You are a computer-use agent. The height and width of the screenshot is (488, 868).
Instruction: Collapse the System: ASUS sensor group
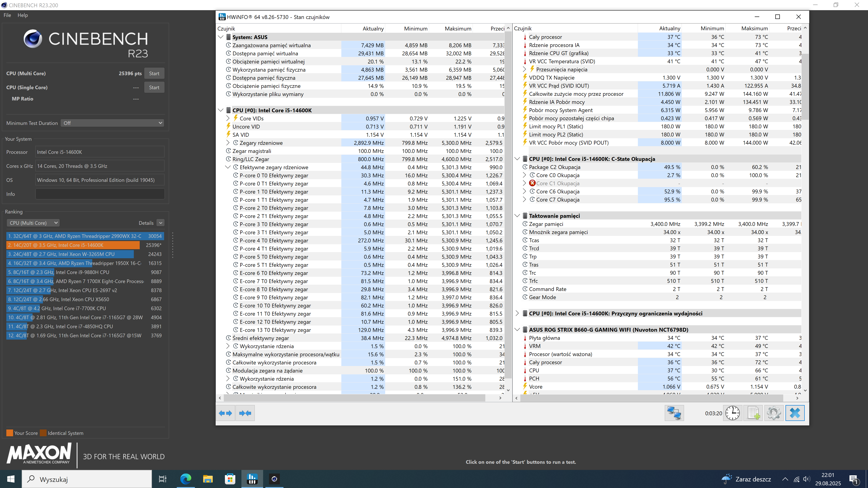click(221, 37)
